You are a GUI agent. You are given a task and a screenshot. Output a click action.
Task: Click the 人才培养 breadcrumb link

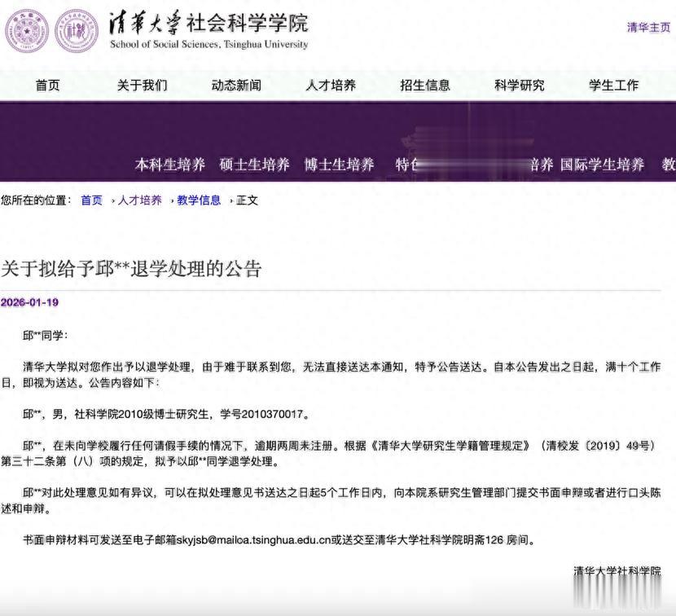[x=140, y=200]
